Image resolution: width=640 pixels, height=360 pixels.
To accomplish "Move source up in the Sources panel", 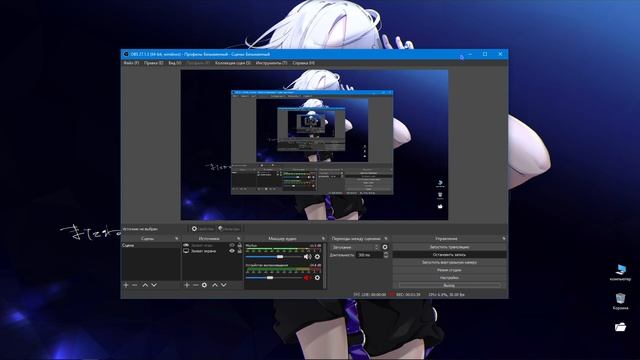I will [215, 285].
